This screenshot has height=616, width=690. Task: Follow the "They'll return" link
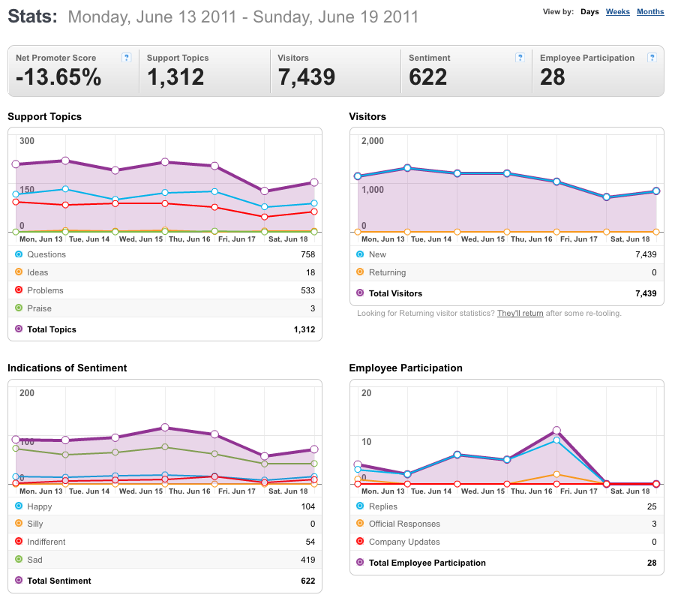[520, 313]
